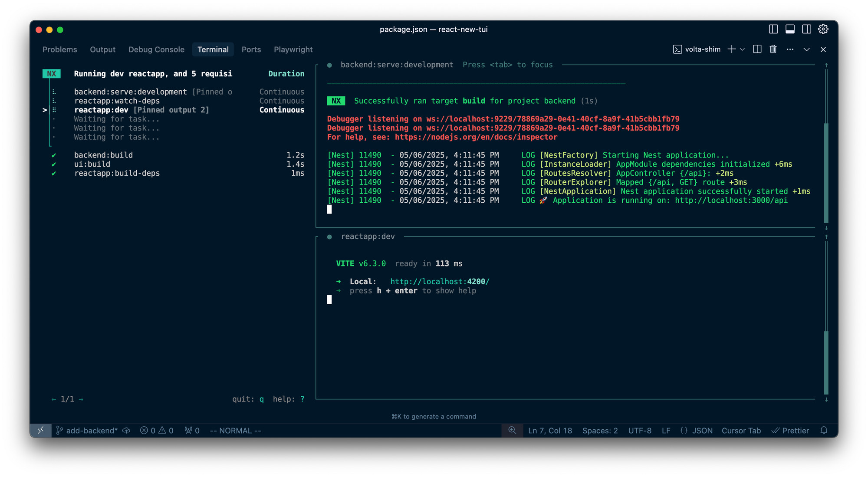Screen dimensions: 868x477
Task: Open errors and warnings count indicator
Action: [157, 431]
